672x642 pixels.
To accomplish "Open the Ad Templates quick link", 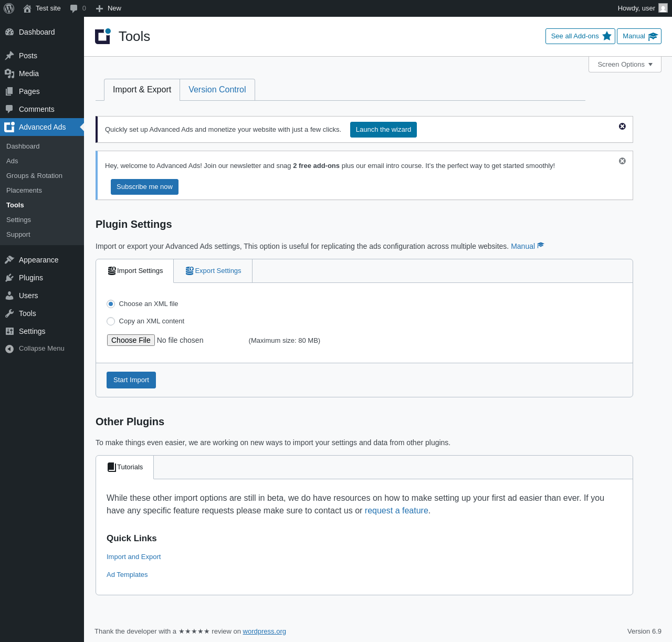I will 127,575.
